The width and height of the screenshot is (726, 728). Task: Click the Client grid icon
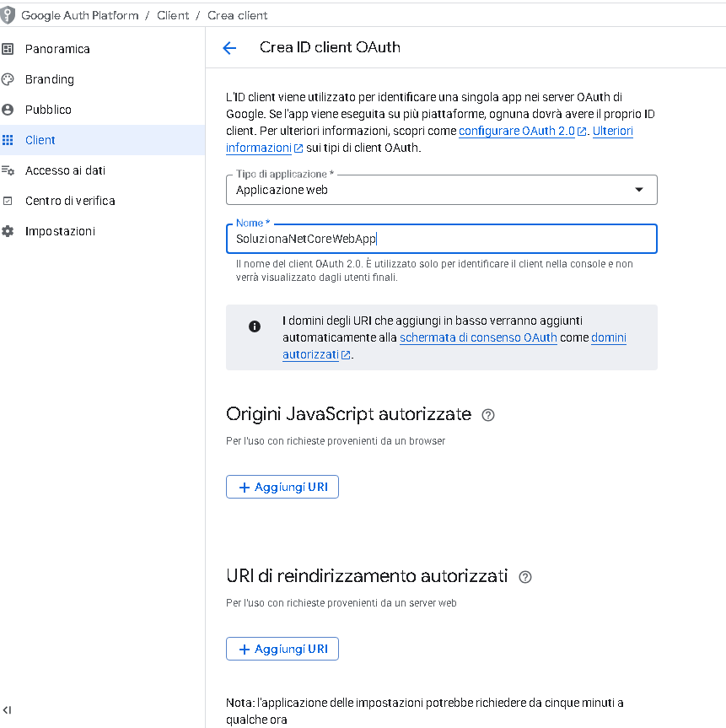pos(8,140)
